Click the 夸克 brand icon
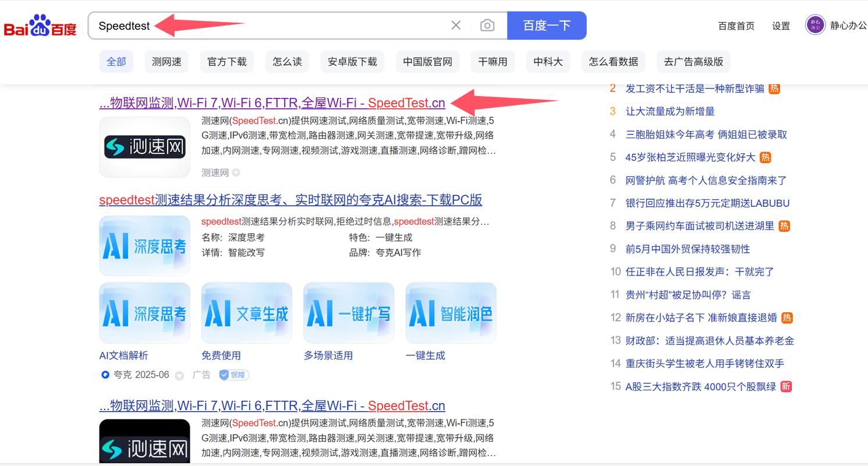 click(x=105, y=375)
